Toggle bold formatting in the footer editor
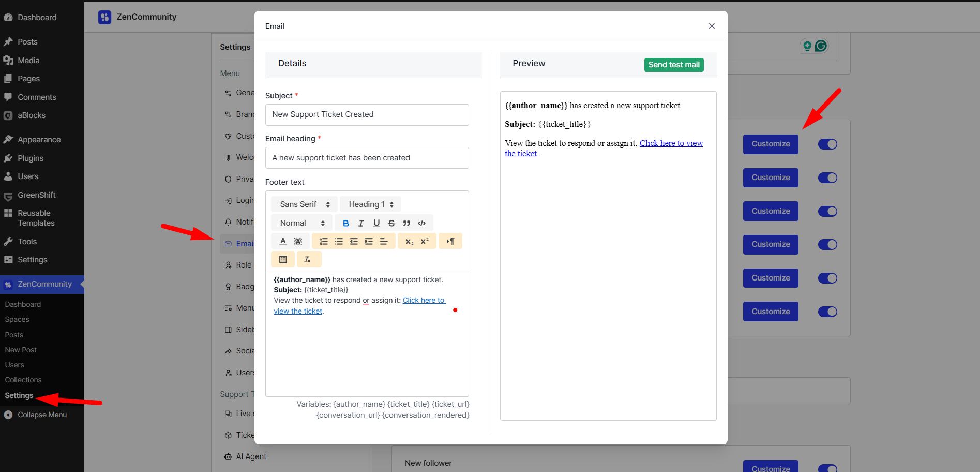This screenshot has height=472, width=980. (346, 223)
